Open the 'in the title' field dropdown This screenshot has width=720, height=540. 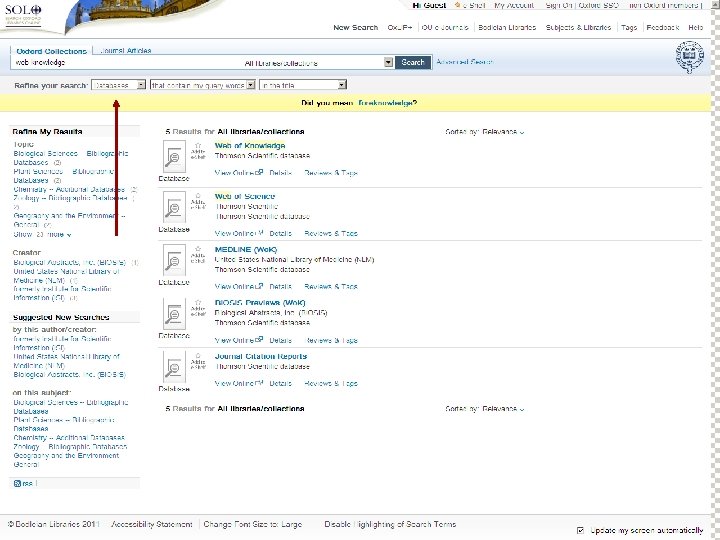[303, 85]
